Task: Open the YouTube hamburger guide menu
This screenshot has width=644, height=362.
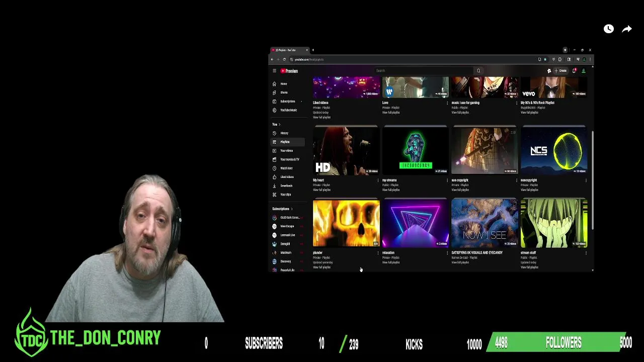Action: [x=274, y=71]
